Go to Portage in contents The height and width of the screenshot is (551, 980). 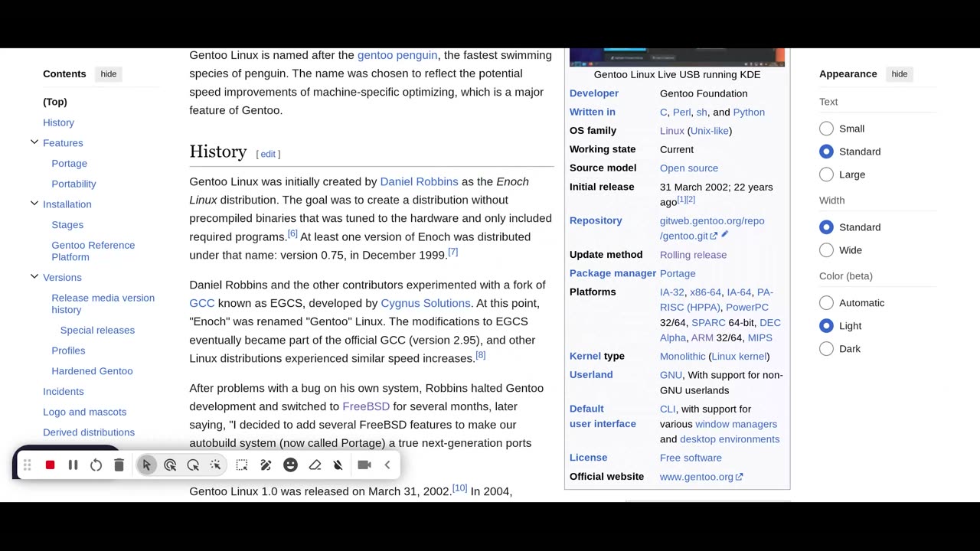click(69, 163)
